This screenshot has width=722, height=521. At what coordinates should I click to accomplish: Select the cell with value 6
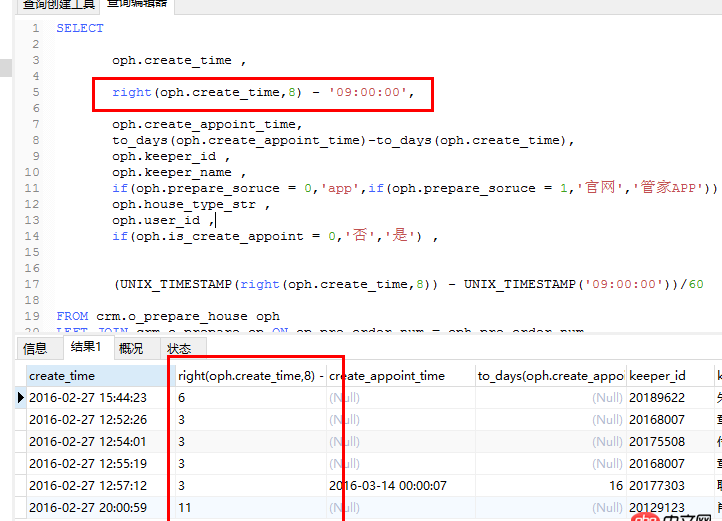click(x=250, y=398)
